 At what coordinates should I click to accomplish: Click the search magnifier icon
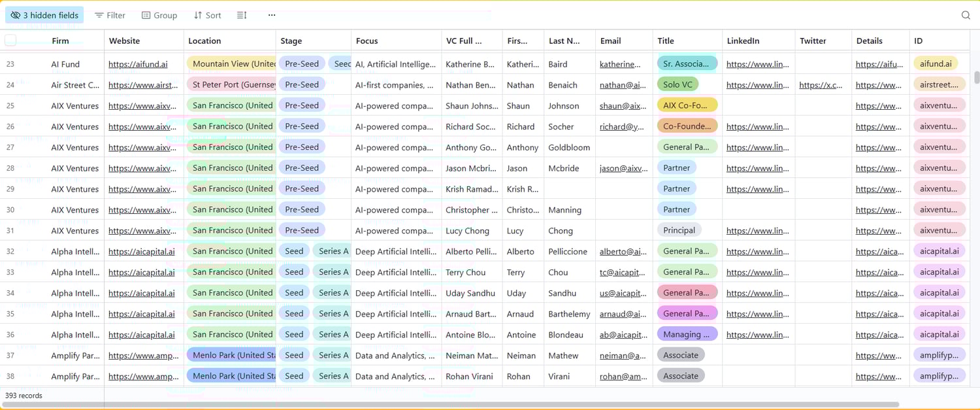[966, 15]
